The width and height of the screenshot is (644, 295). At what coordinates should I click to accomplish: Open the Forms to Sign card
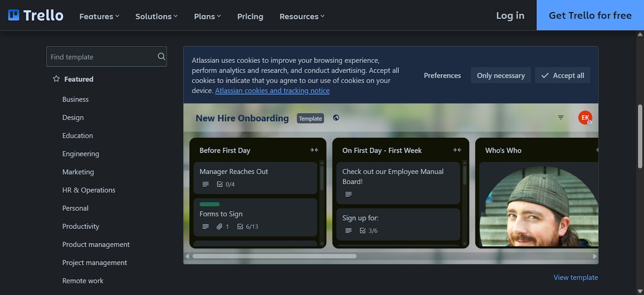tap(255, 217)
